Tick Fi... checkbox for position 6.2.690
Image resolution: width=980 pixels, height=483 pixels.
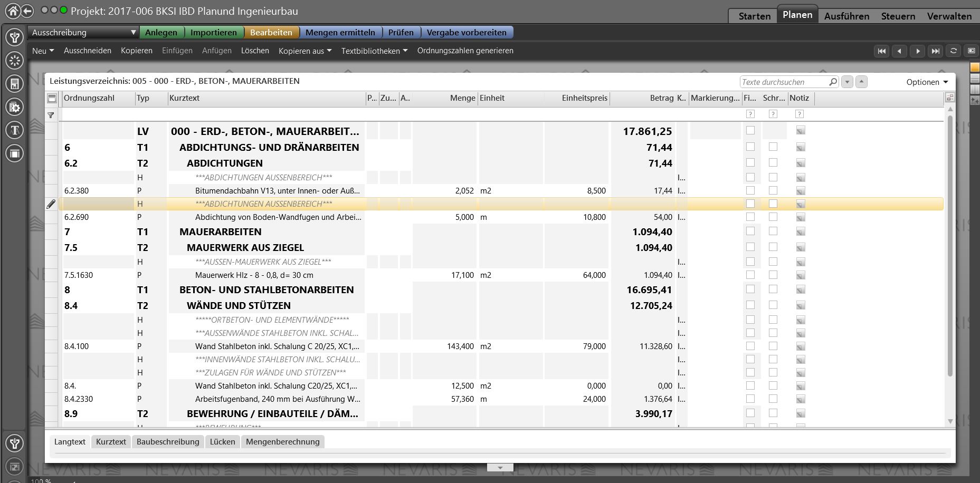(x=750, y=217)
